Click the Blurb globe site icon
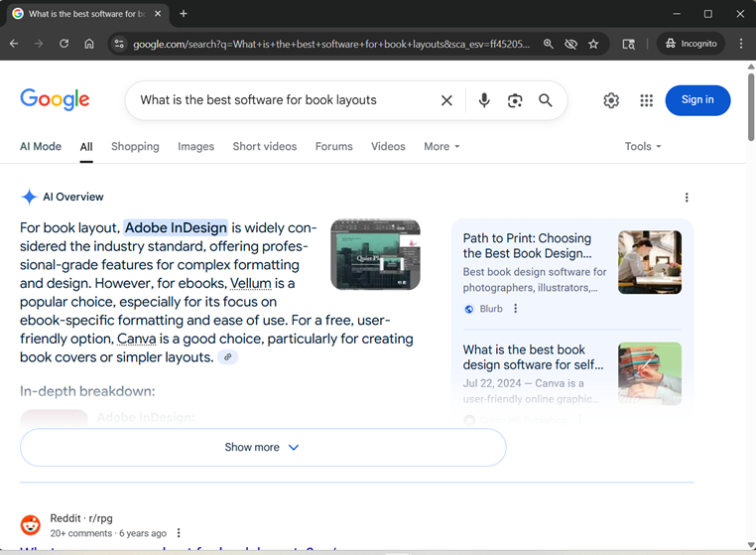Viewport: 756px width, 555px height. [468, 309]
